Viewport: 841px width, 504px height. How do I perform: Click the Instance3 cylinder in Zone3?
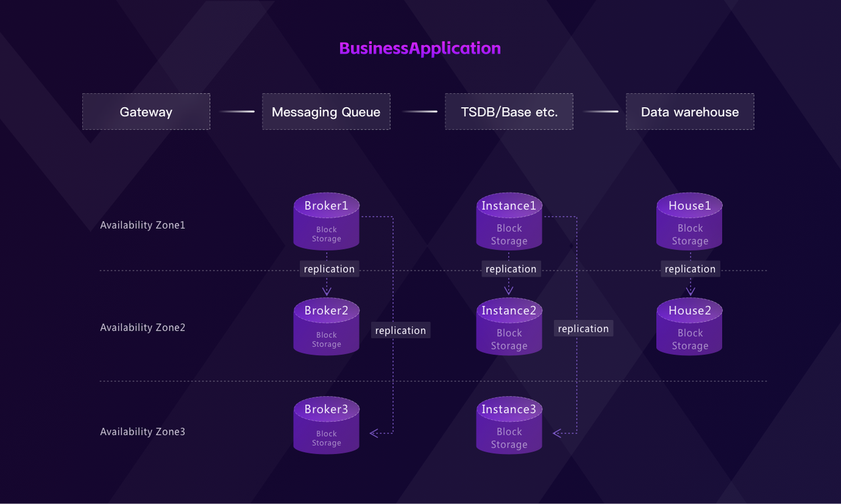509,425
